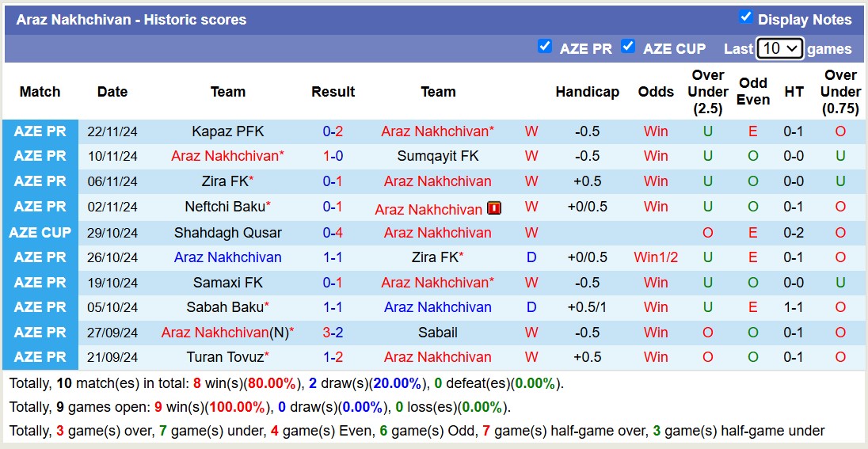Click the Handicap column header
868x449 pixels.
(x=587, y=92)
